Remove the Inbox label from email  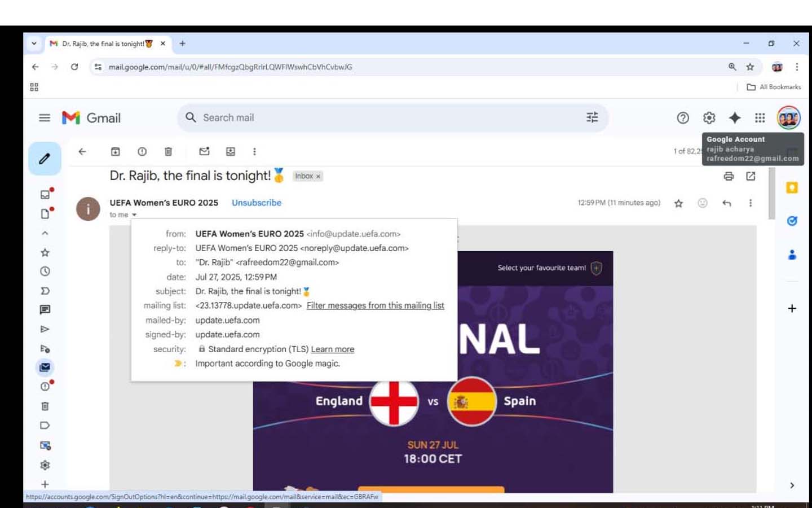point(318,176)
